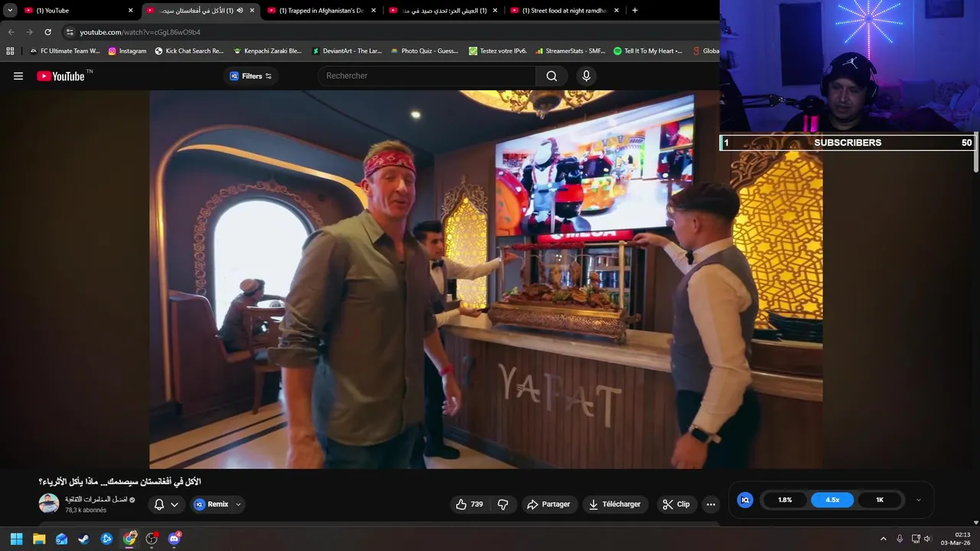The image size is (980, 551).
Task: Select the youtube.com URL in address bar
Action: pyautogui.click(x=140, y=32)
